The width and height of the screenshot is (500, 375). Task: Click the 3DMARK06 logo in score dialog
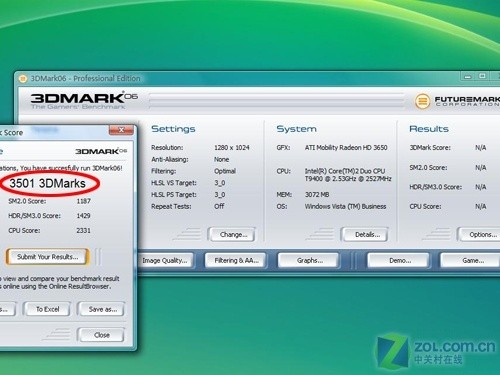click(101, 151)
